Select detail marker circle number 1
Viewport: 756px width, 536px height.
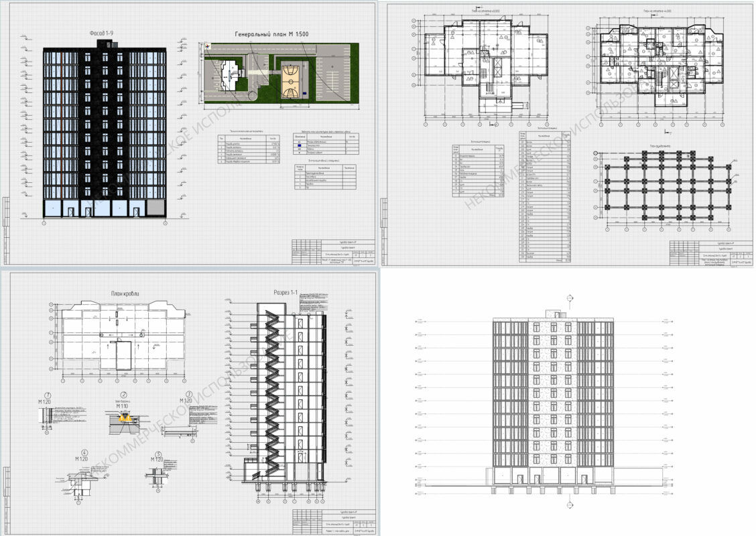[48, 395]
